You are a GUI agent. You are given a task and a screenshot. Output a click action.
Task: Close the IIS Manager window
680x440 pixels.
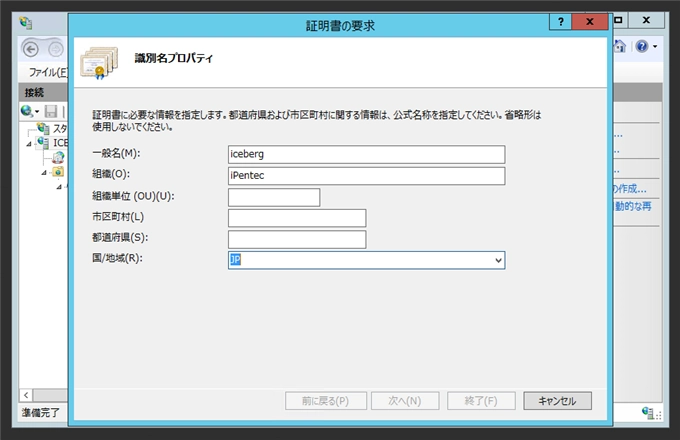click(646, 20)
